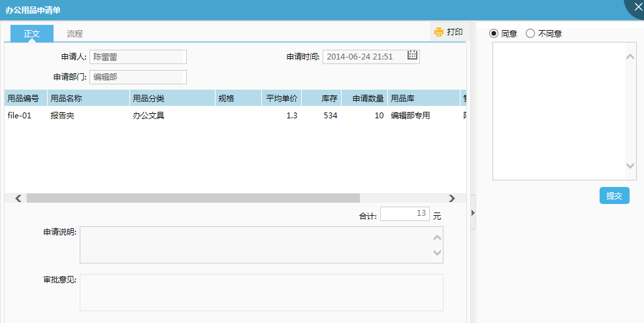Viewport: 644px width, 323px height.
Task: Switch to the 流程 tab
Action: pyautogui.click(x=74, y=33)
